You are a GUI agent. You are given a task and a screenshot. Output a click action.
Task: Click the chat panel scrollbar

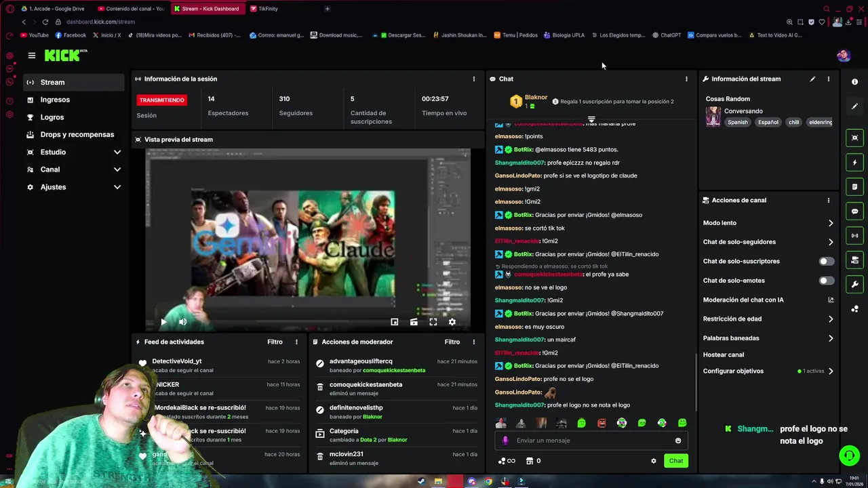[696, 382]
